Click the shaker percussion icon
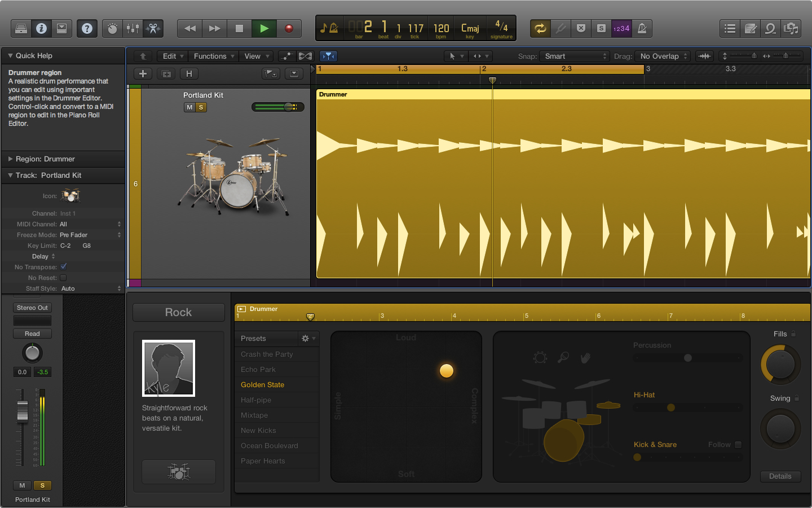The width and height of the screenshot is (812, 508). click(563, 357)
